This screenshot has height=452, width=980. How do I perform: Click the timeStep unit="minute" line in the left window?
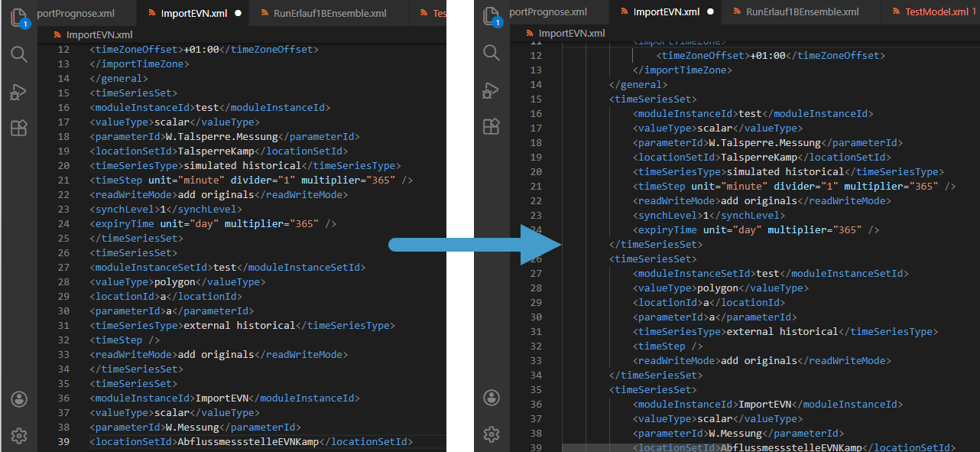[x=251, y=180]
